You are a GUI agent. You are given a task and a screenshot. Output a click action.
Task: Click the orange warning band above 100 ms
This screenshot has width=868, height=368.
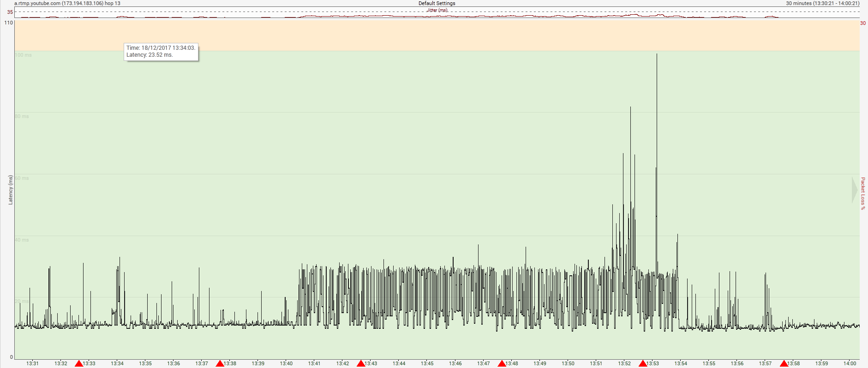[437, 36]
